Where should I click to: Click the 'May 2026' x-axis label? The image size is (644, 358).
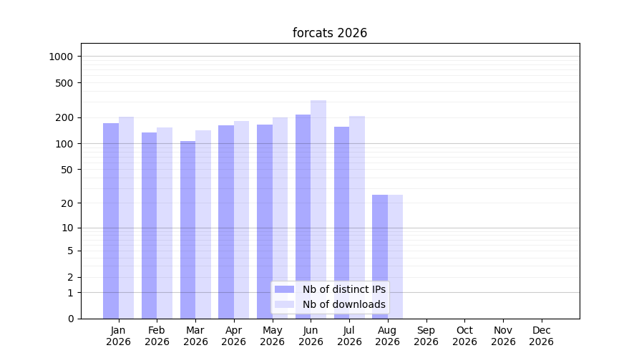[273, 336]
